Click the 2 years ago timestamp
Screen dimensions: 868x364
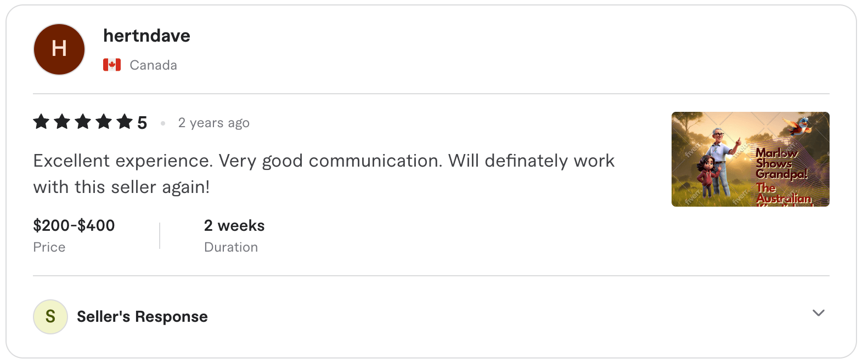[x=213, y=122]
